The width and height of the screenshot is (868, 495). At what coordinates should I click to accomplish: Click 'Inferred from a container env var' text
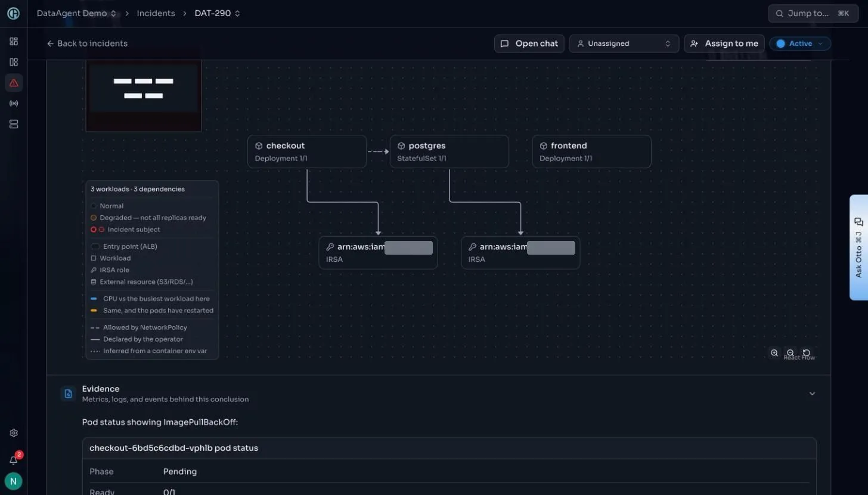155,351
